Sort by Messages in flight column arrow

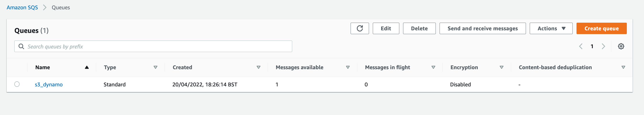click(433, 67)
